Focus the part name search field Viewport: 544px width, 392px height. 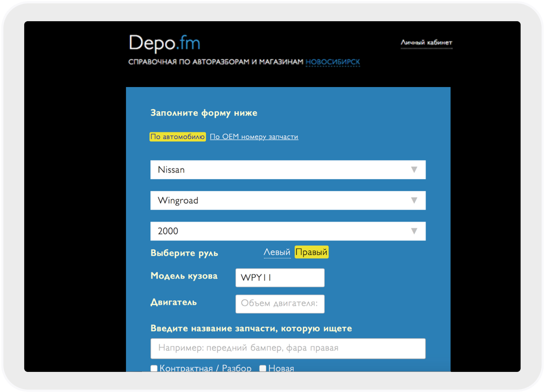tap(288, 348)
